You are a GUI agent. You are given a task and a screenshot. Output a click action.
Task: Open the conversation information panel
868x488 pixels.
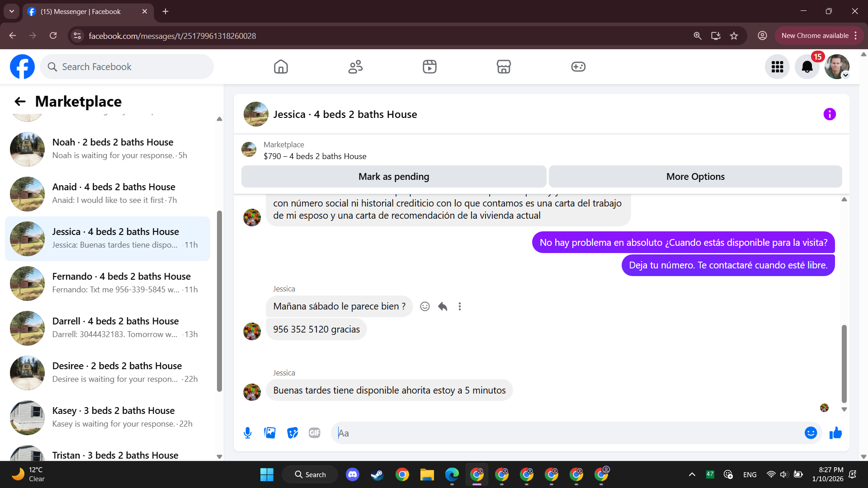point(830,114)
